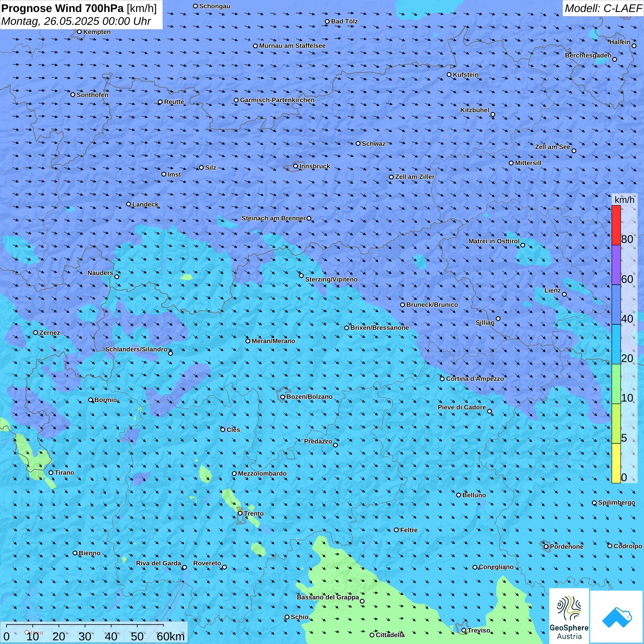Image resolution: width=644 pixels, height=644 pixels.
Task: Click the 'Zell am See' label
Action: tap(552, 147)
